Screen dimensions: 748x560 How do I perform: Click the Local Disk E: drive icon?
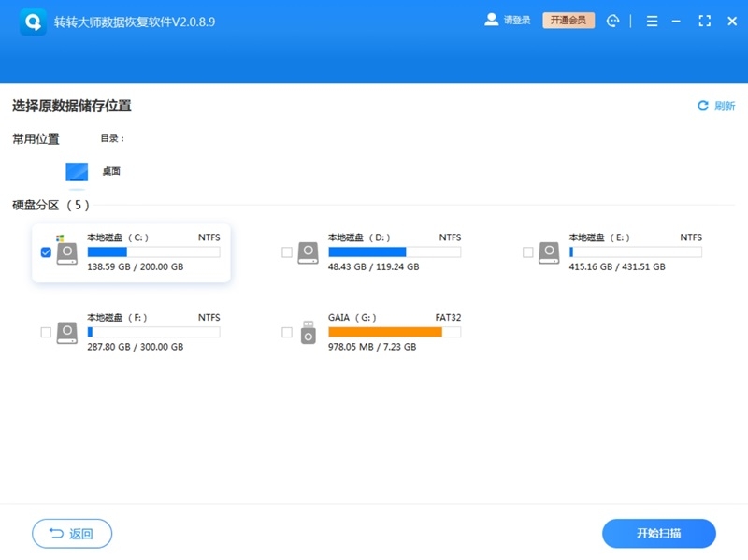547,251
